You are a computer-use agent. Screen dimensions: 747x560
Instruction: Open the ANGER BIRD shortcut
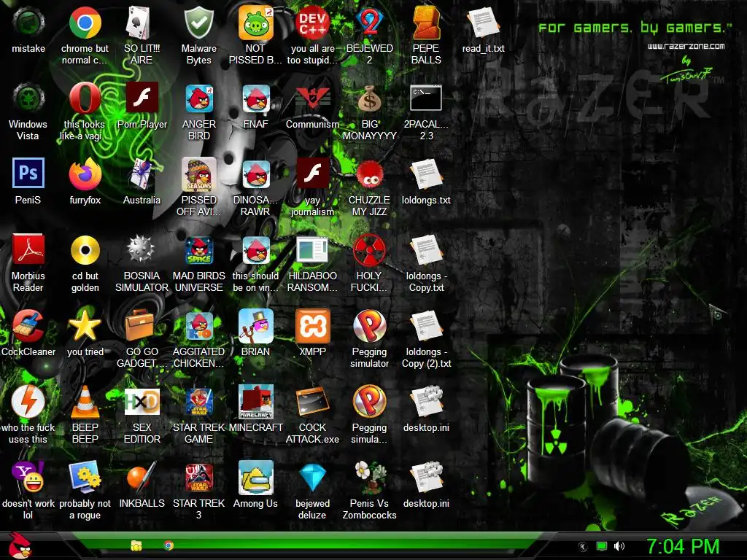[x=198, y=98]
